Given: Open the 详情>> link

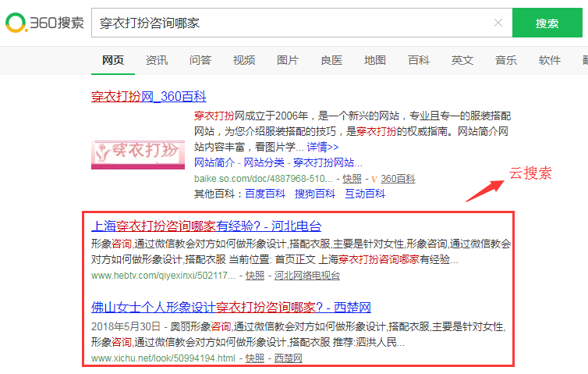Looking at the screenshot, I should coord(323,147).
